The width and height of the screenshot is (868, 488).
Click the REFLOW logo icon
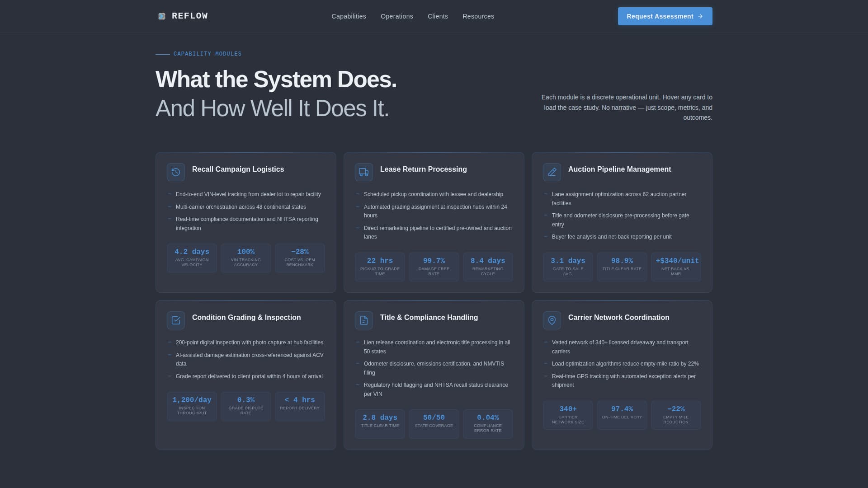[161, 16]
